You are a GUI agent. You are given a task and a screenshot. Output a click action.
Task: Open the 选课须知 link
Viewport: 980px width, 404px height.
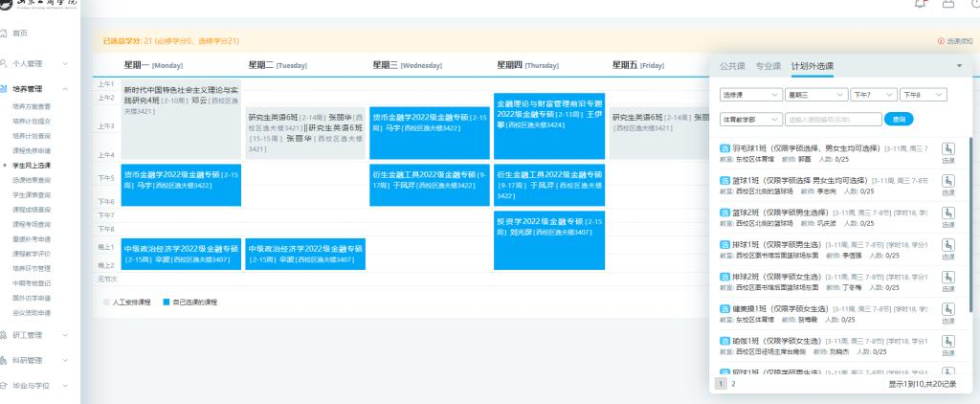[956, 41]
